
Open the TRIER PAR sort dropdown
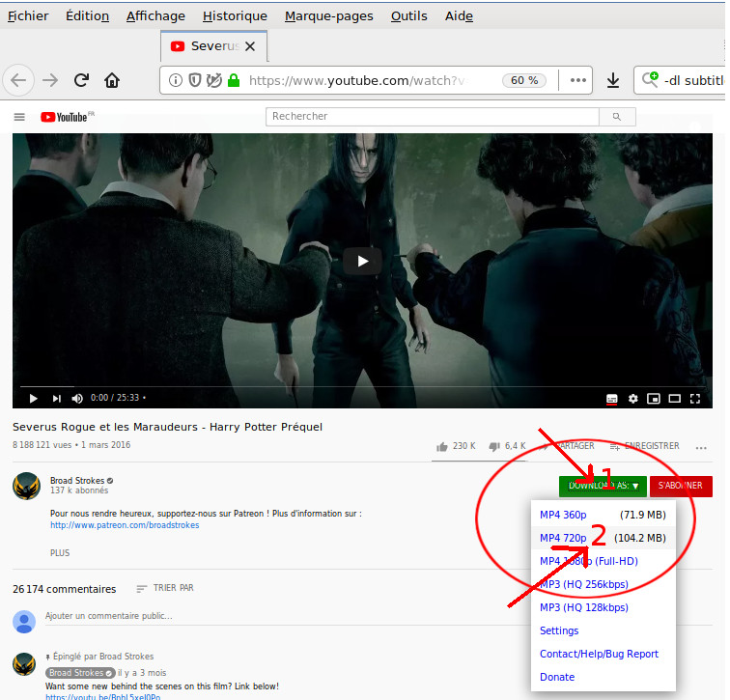tap(165, 588)
